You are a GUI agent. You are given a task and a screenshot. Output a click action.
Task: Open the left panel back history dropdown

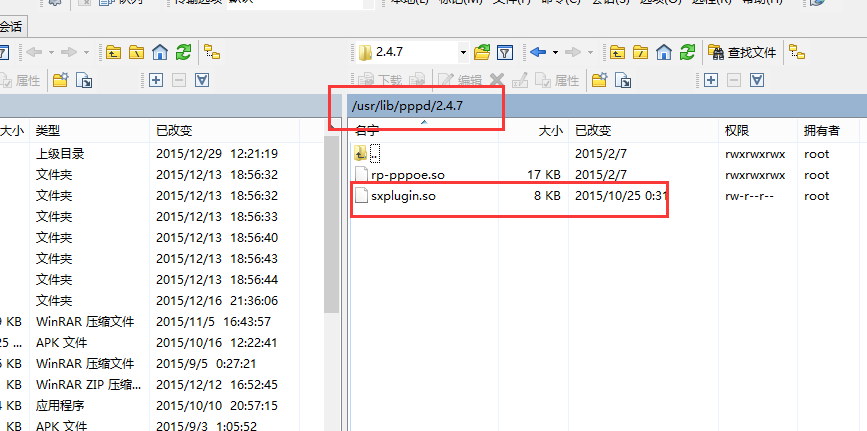(51, 52)
